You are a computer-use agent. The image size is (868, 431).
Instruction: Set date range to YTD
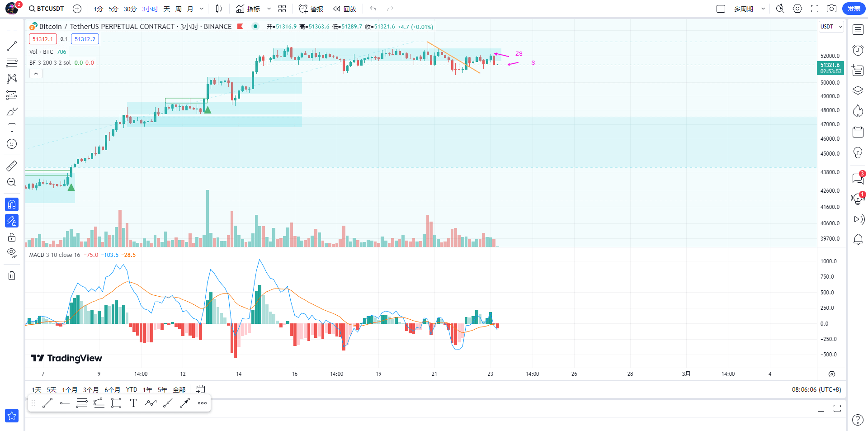[132, 389]
